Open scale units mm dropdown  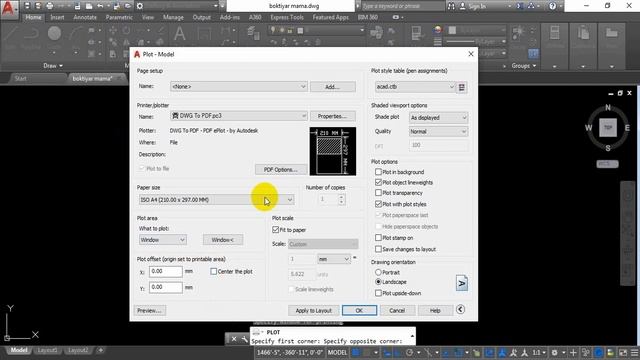[333, 259]
